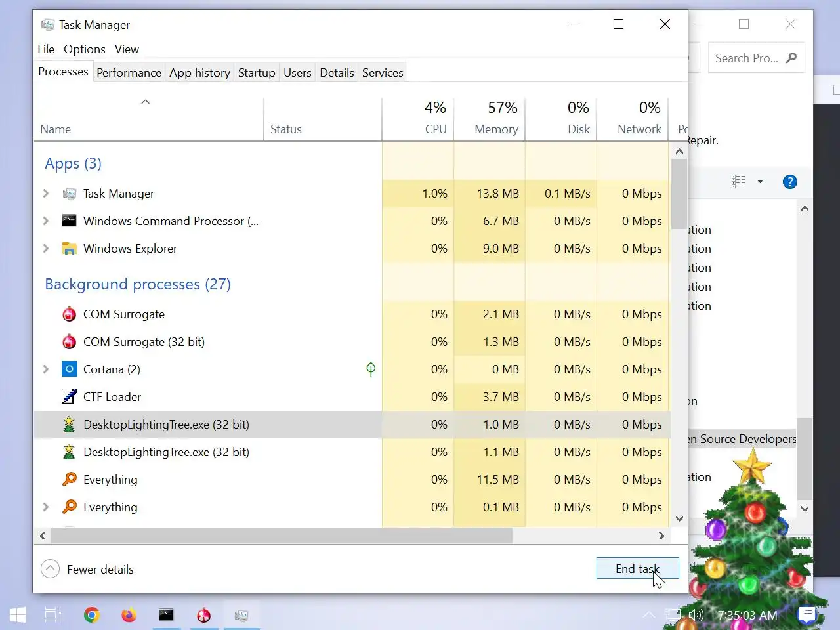Viewport: 840px width, 630px height.
Task: Click the red ornament app taskbar icon
Action: pyautogui.click(x=204, y=615)
